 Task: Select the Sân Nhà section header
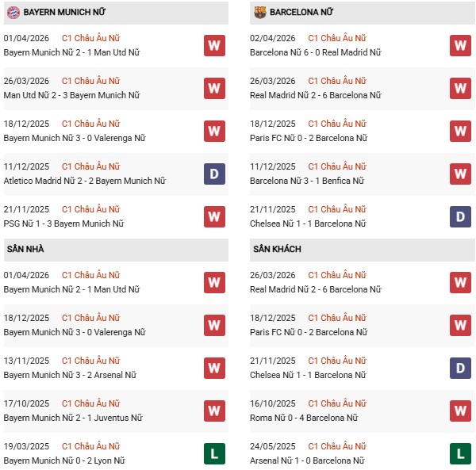click(x=25, y=249)
